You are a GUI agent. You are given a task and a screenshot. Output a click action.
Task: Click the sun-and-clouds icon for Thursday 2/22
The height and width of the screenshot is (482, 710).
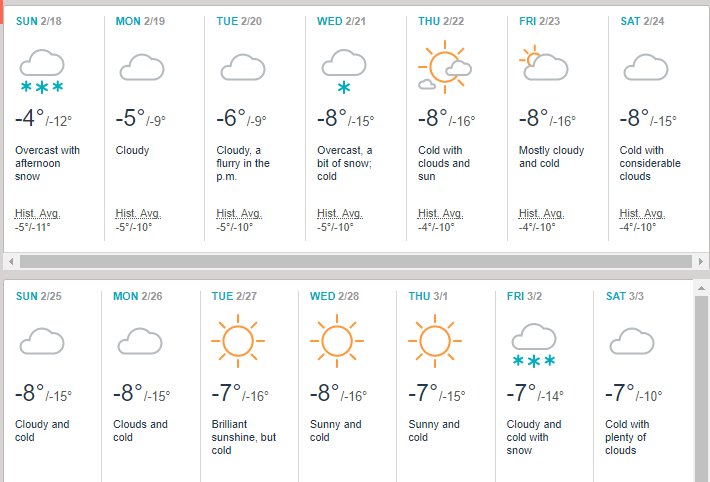tap(443, 69)
